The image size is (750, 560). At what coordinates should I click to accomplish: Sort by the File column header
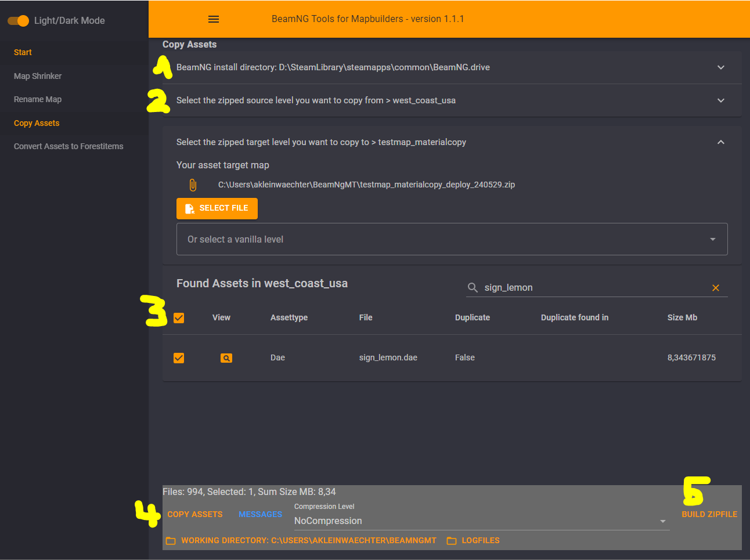point(366,318)
